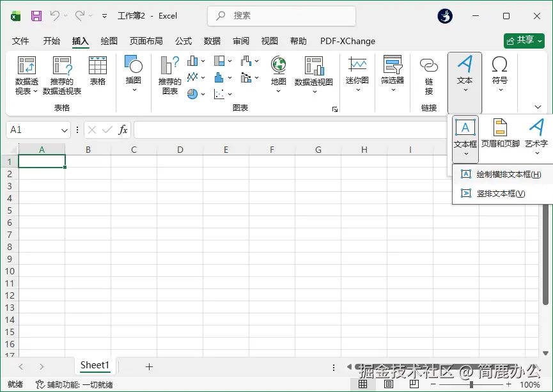Switch to the Formulas (公式) tab
Screen dimensions: 553x392
coord(183,42)
